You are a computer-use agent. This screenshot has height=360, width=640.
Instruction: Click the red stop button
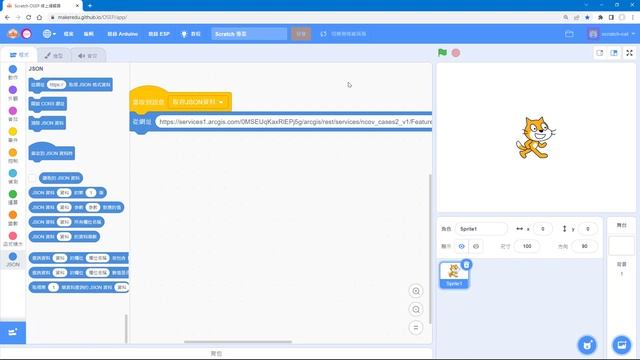tap(456, 53)
